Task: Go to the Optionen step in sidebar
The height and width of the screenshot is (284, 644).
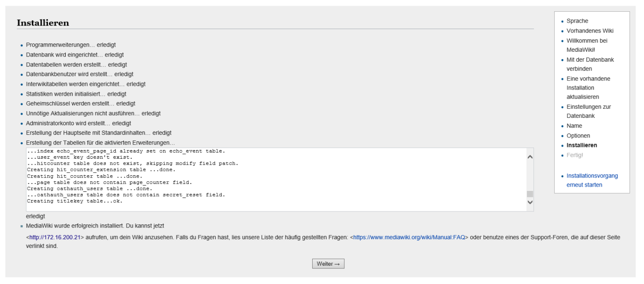Action: click(x=578, y=136)
